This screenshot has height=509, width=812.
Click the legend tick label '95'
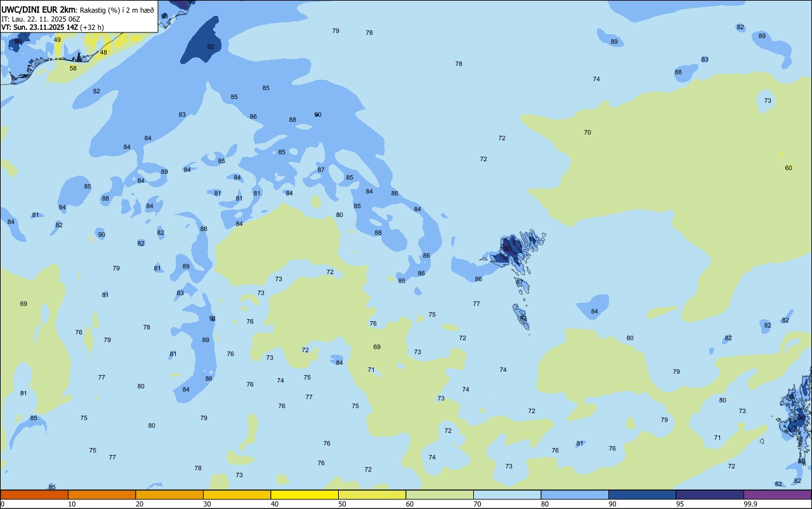(680, 504)
